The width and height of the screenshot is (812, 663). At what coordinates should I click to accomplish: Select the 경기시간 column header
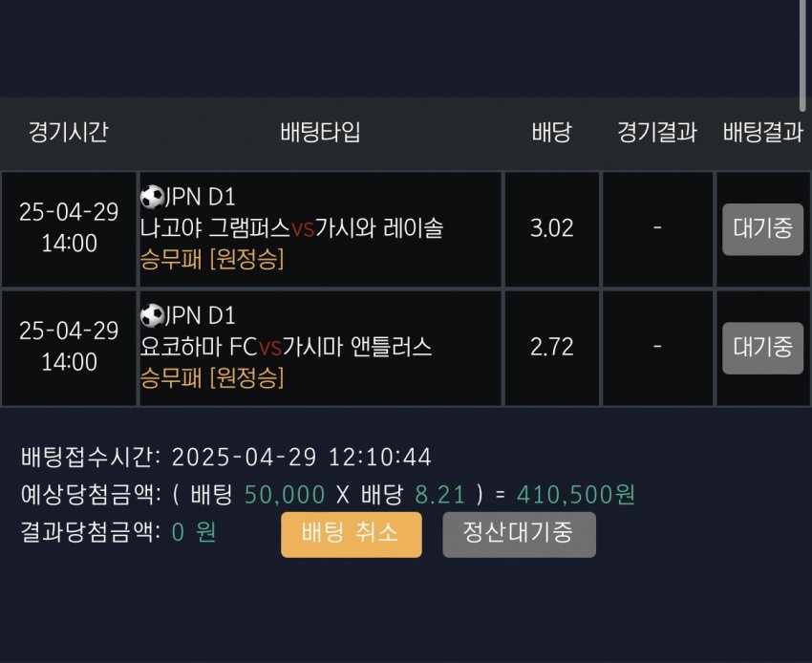coord(68,133)
